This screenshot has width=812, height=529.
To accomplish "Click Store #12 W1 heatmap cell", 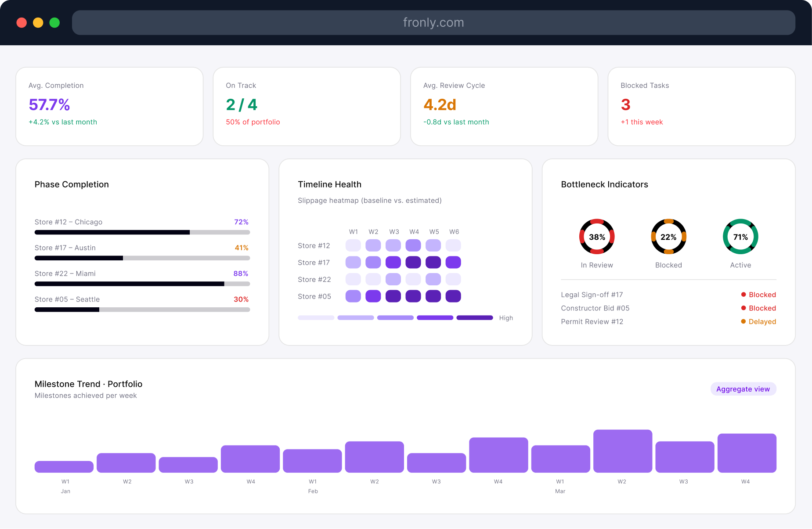I will pyautogui.click(x=353, y=245).
